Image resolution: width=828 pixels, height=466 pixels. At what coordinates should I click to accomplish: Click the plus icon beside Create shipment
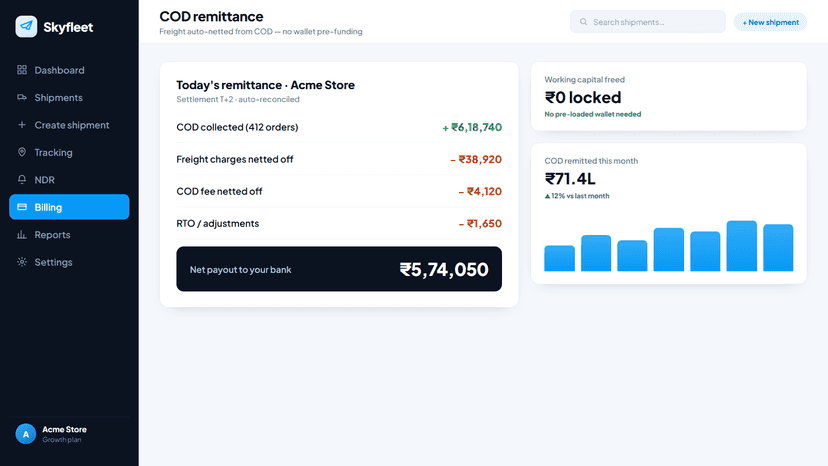coord(22,125)
